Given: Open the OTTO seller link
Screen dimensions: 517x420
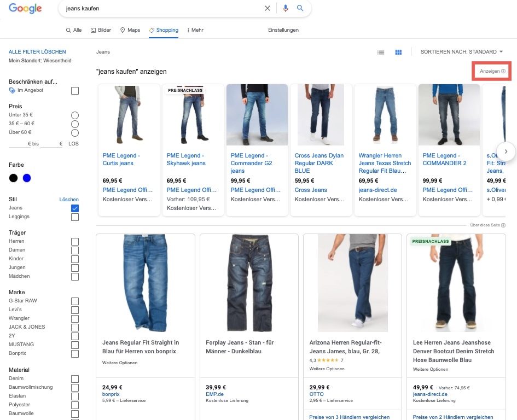Looking at the screenshot, I should point(317,394).
